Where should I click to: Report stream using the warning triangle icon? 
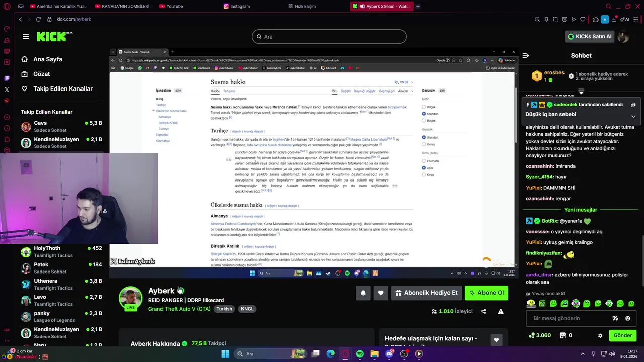(x=501, y=311)
